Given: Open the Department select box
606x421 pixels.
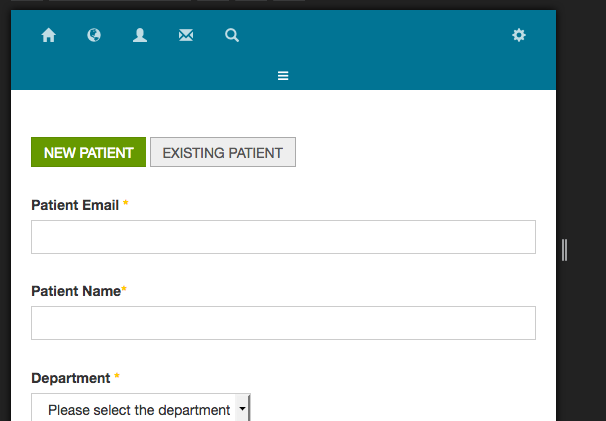Looking at the screenshot, I should (x=141, y=407).
